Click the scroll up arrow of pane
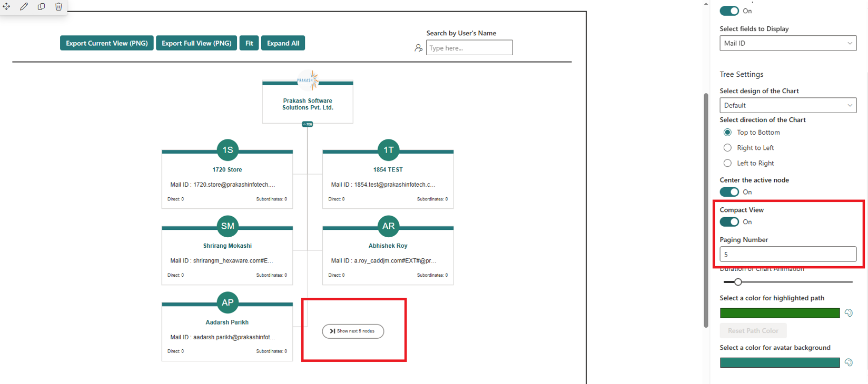Image resolution: width=868 pixels, height=384 pixels. click(x=706, y=4)
